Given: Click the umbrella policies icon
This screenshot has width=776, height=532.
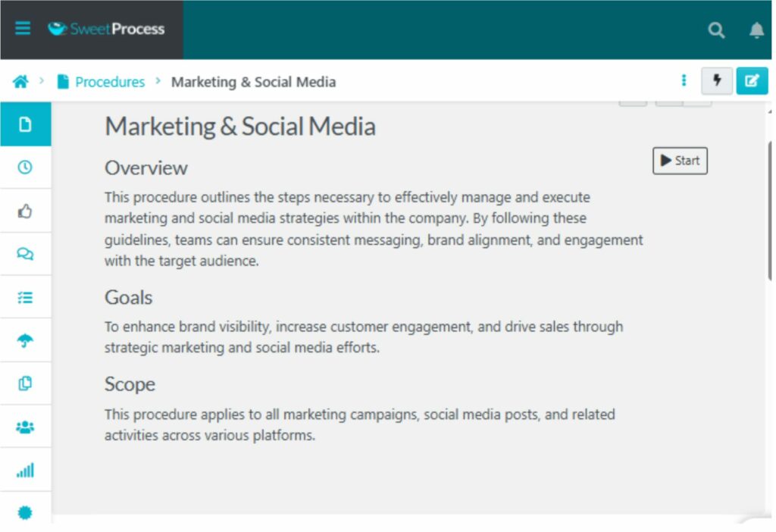Looking at the screenshot, I should (25, 340).
